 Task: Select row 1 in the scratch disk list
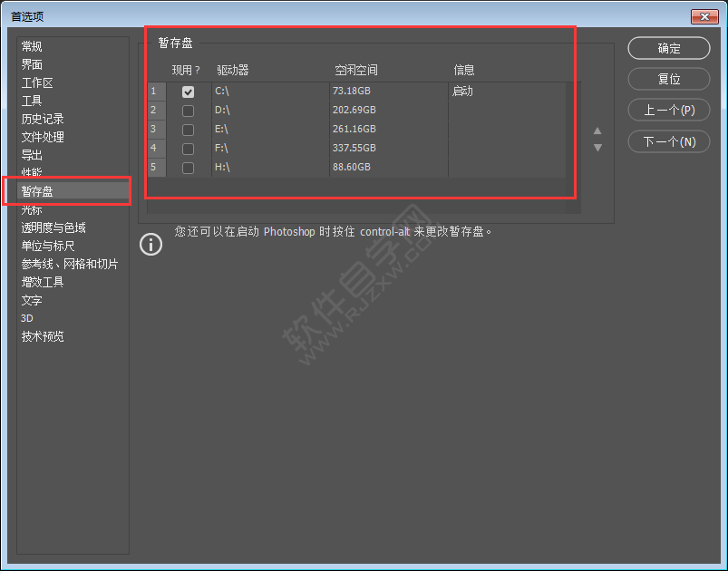click(154, 91)
